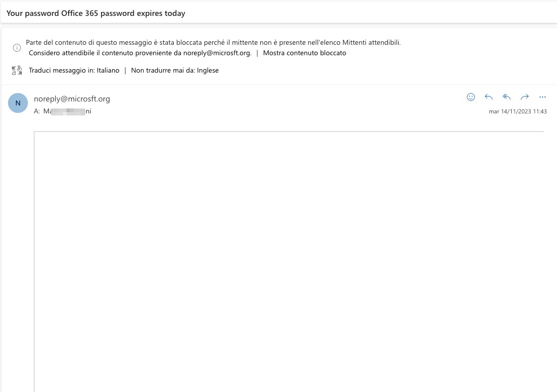Select Traduci messaggio in: Italiano
557x392 pixels.
[74, 70]
